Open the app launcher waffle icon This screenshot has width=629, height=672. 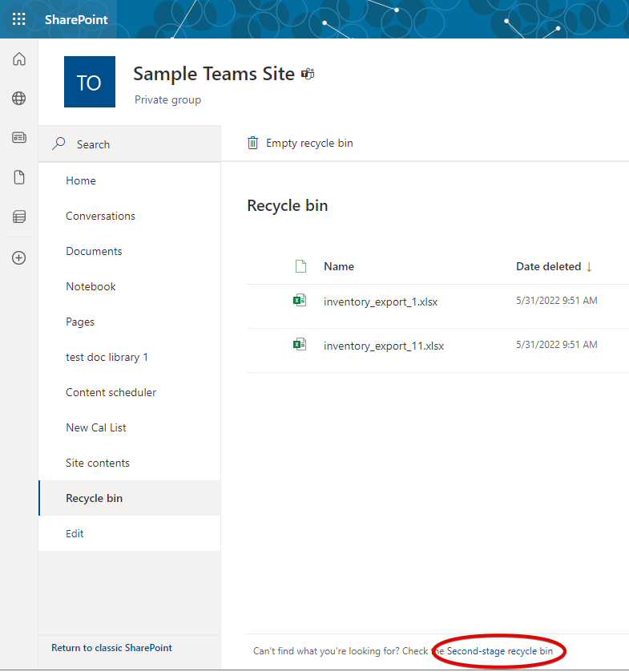point(19,19)
